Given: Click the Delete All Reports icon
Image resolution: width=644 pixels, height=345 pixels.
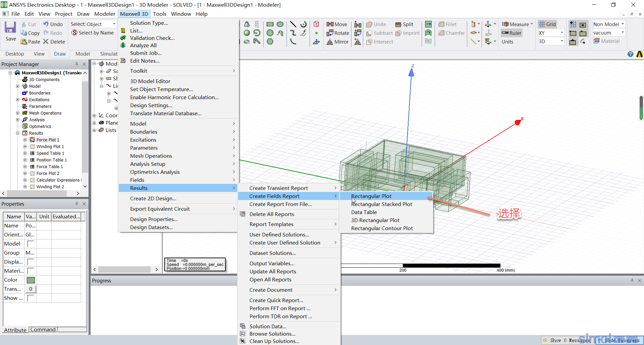Looking at the screenshot, I should pos(243,214).
